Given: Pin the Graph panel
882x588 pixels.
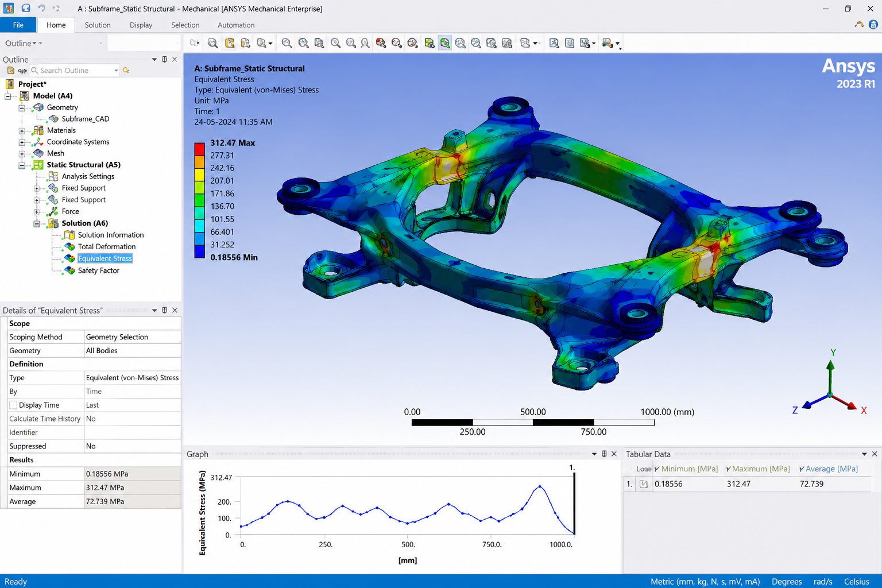Looking at the screenshot, I should tap(604, 454).
